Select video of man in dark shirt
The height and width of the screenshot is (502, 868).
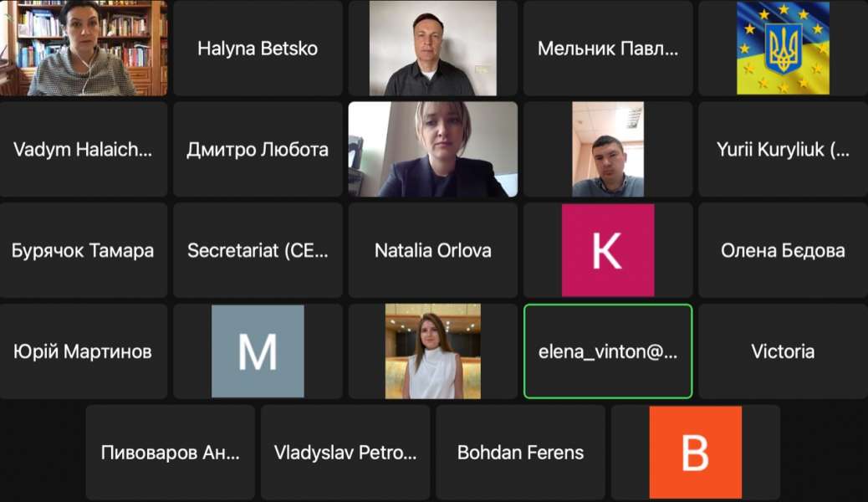433,49
